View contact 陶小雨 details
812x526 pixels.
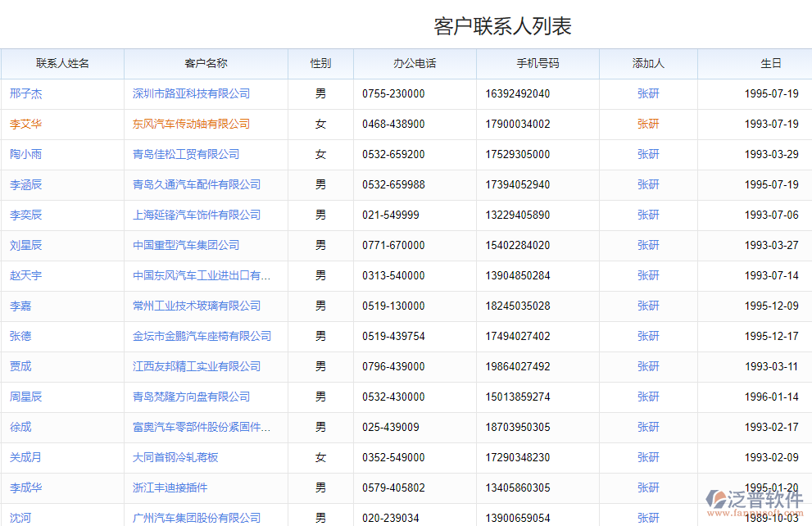pyautogui.click(x=25, y=155)
